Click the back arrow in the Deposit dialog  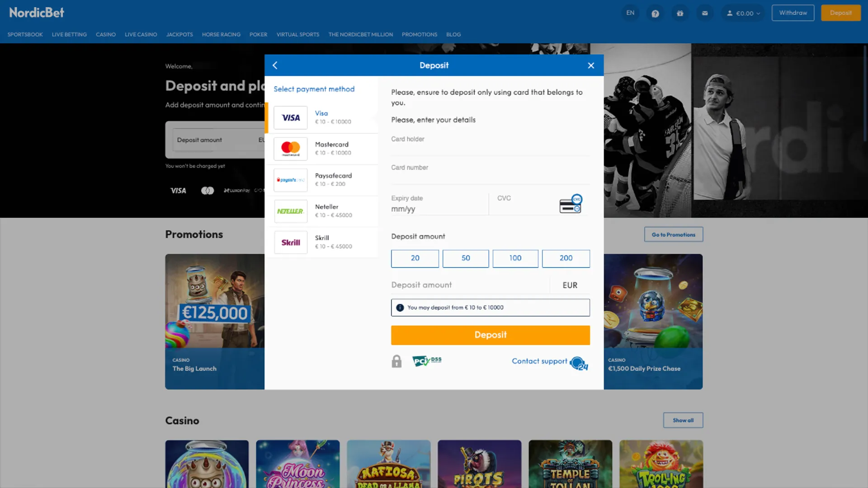click(275, 65)
